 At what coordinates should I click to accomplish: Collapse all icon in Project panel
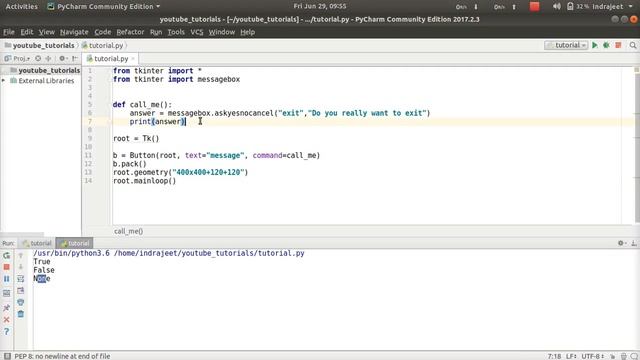tap(49, 59)
